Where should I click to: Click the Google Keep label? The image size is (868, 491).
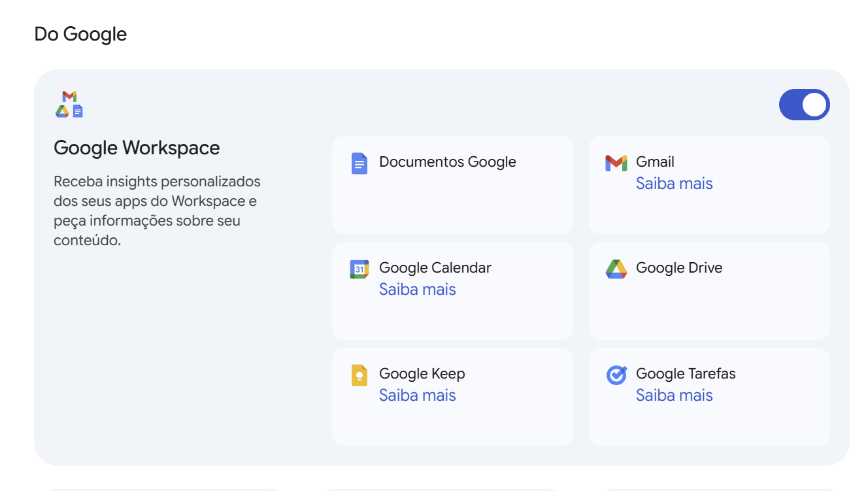[x=422, y=375]
